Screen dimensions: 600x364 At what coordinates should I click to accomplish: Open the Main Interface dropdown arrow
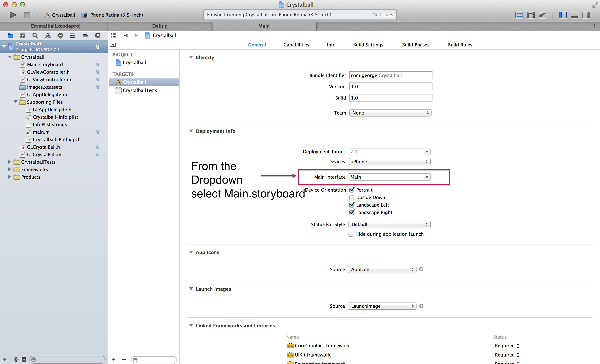point(427,177)
